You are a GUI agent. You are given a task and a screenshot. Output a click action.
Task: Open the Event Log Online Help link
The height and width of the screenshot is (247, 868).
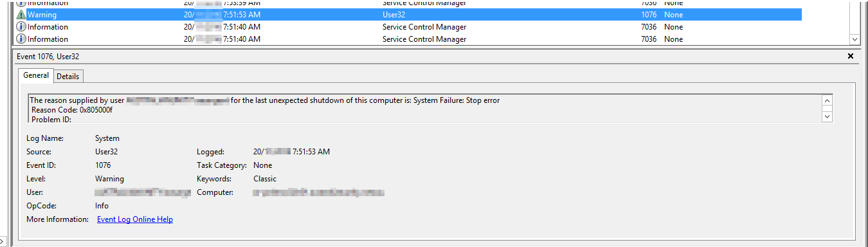click(135, 219)
